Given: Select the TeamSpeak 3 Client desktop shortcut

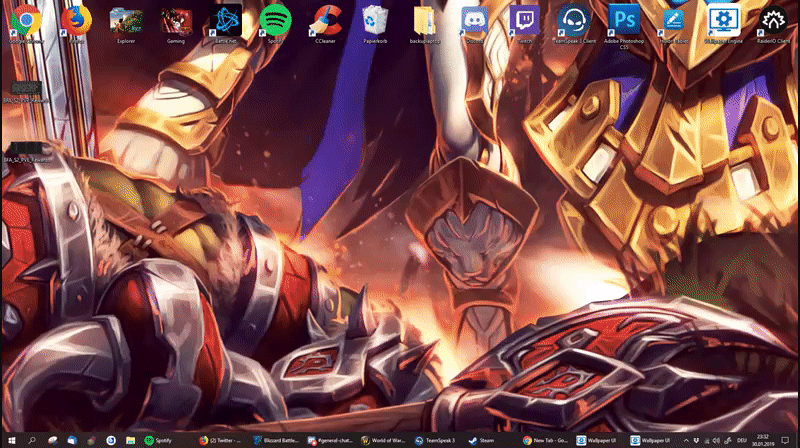Looking at the screenshot, I should 574,23.
